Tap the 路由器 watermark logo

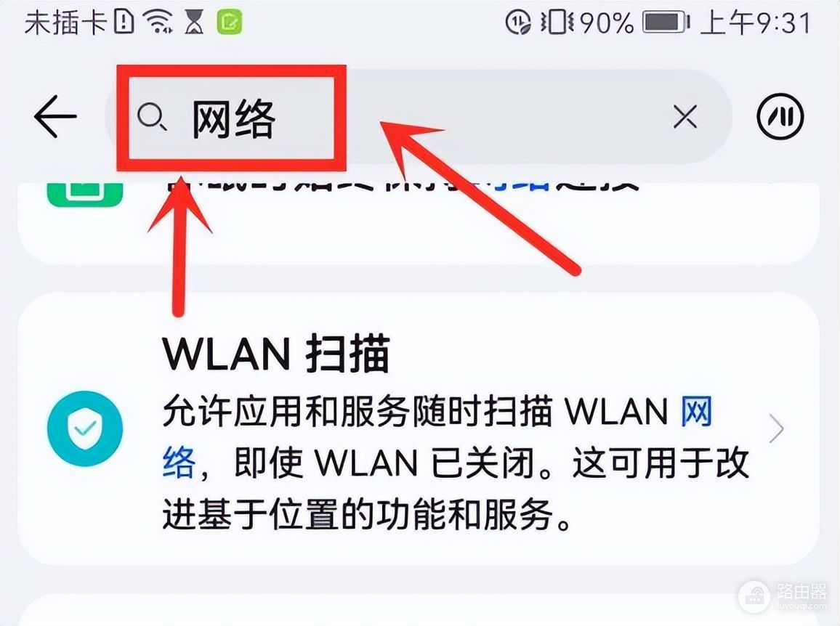tap(783, 596)
